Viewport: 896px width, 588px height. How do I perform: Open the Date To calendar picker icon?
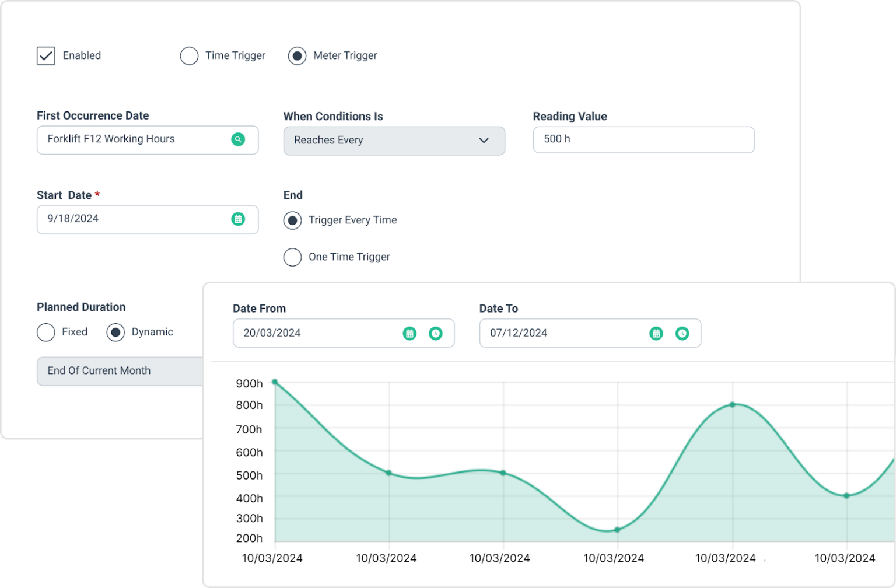pyautogui.click(x=657, y=333)
